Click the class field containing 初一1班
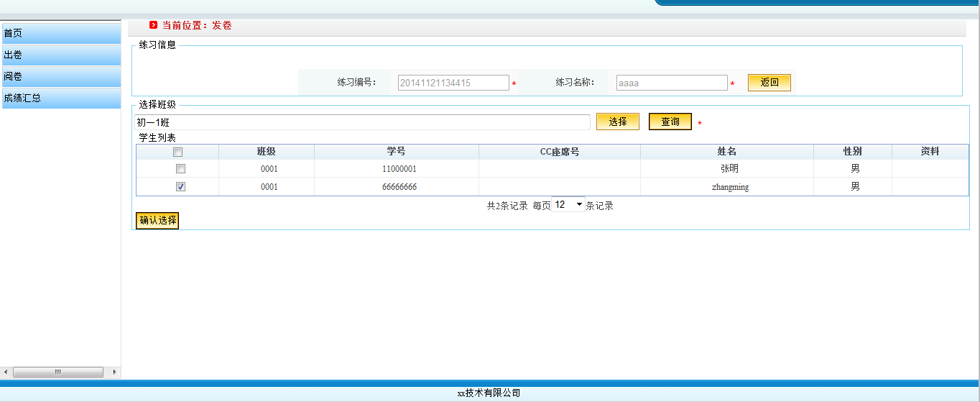 (x=363, y=122)
